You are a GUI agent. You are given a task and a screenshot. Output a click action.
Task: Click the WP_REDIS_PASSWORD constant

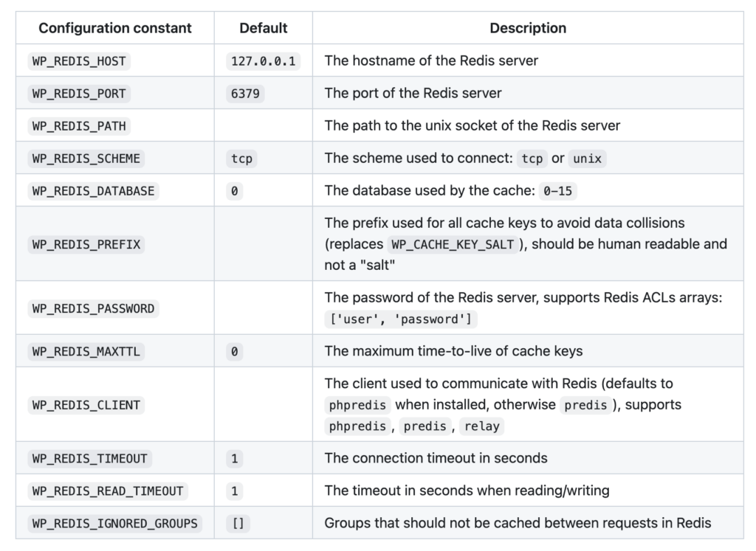click(x=93, y=308)
